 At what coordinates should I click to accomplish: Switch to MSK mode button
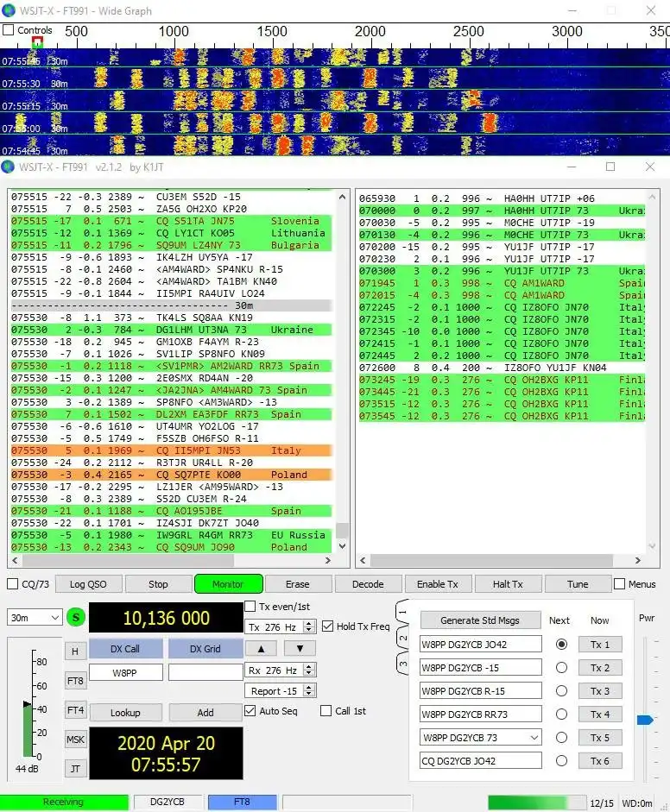point(75,740)
